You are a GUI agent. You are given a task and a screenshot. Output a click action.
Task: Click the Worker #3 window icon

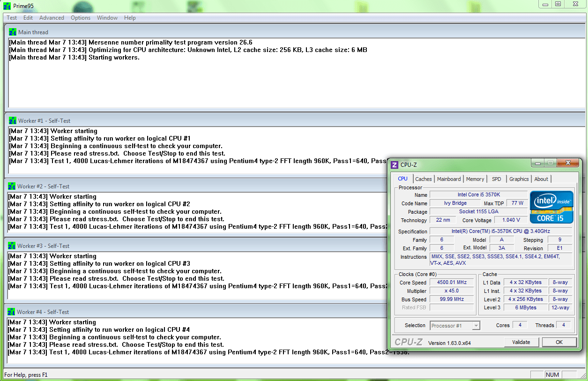pos(12,246)
